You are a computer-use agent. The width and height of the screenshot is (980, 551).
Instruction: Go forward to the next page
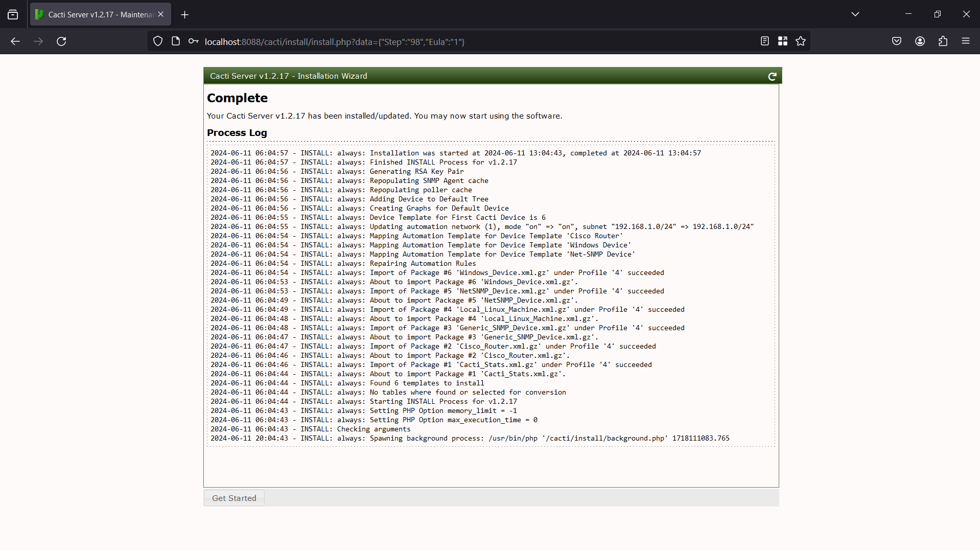[38, 41]
